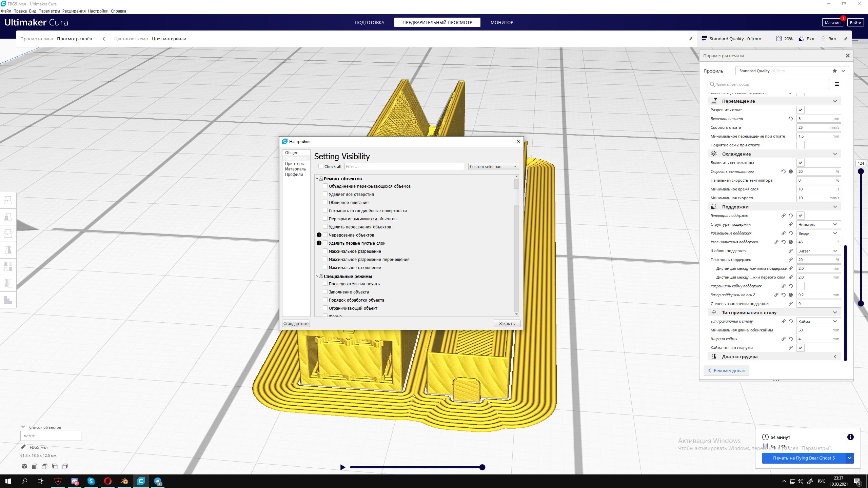The width and height of the screenshot is (868, 488).
Task: Open Custom selection dropdown
Action: tap(493, 166)
